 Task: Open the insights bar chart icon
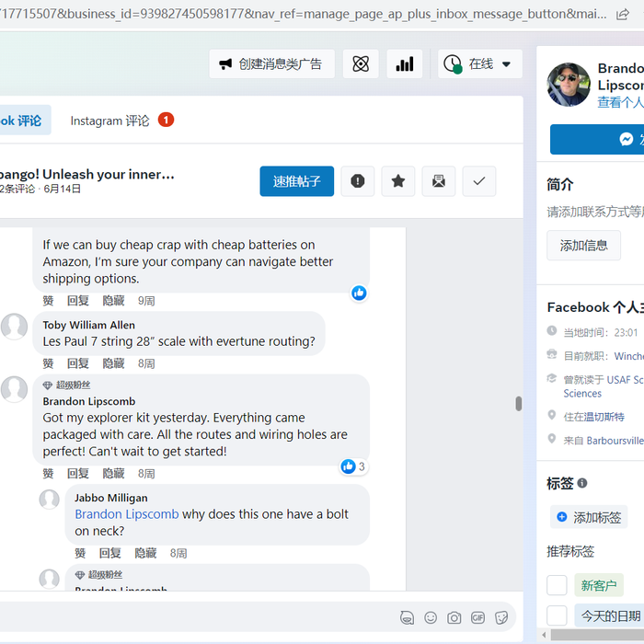click(x=404, y=64)
